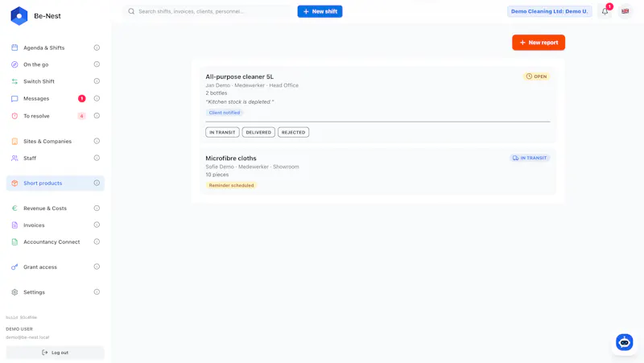The width and height of the screenshot is (644, 363).
Task: Click the search magnifier icon
Action: tap(131, 11)
